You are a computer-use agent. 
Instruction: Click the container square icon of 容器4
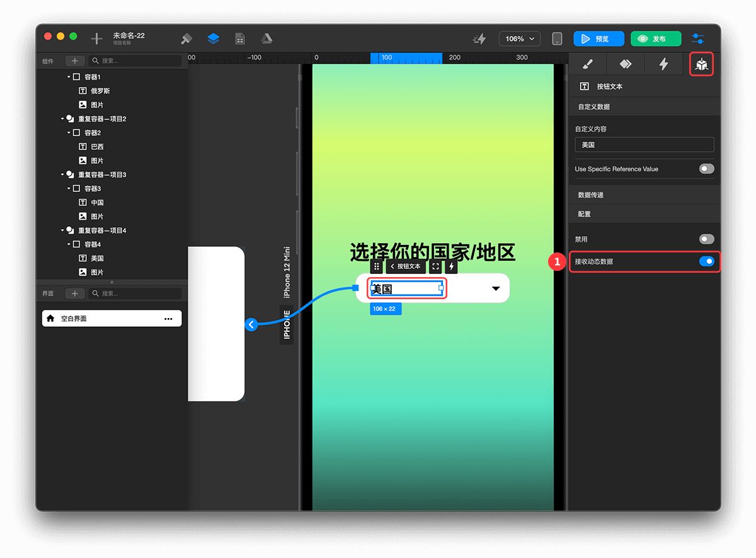[76, 244]
